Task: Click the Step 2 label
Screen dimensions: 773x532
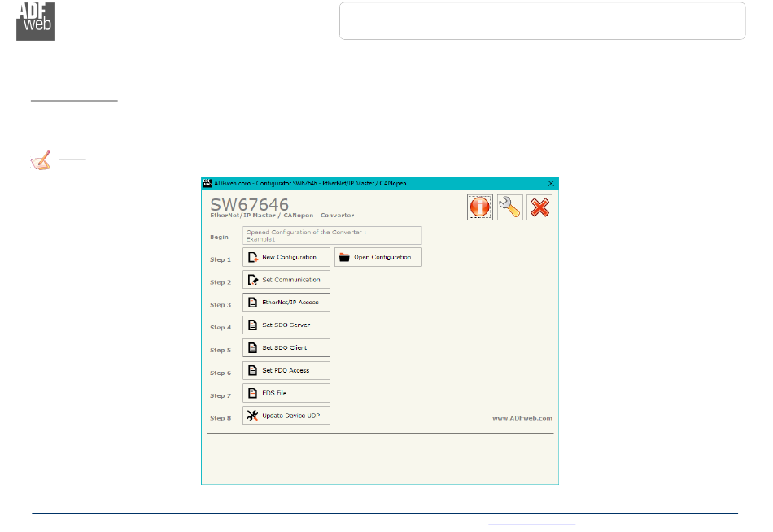Action: (221, 282)
